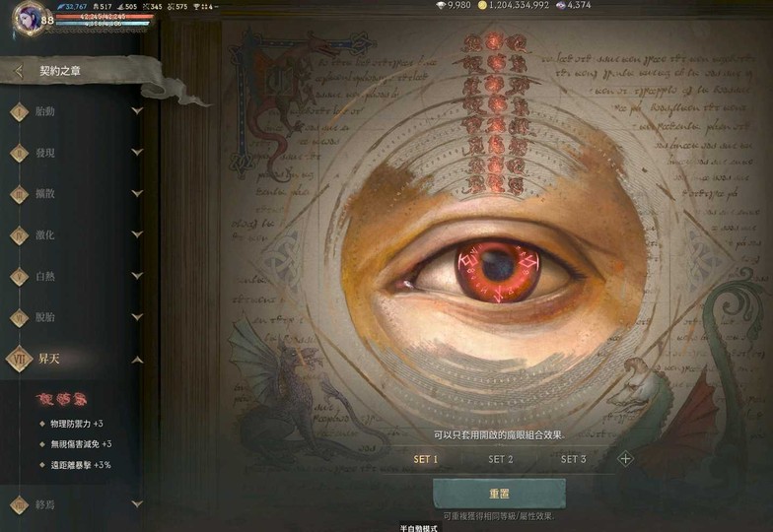Image resolution: width=773 pixels, height=532 pixels.
Task: Expand the 終焉 chapter chevron
Action: 137,504
